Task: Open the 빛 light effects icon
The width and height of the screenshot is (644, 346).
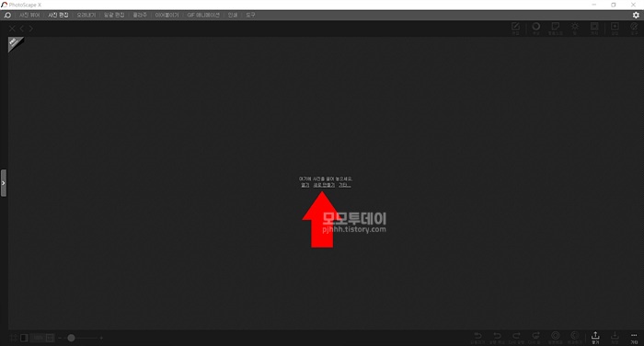Action: [575, 29]
